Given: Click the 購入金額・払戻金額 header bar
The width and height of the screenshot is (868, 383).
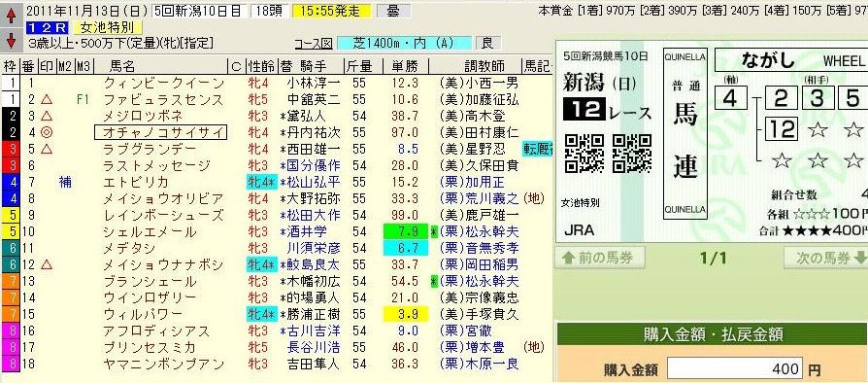Looking at the screenshot, I should click(x=712, y=334).
